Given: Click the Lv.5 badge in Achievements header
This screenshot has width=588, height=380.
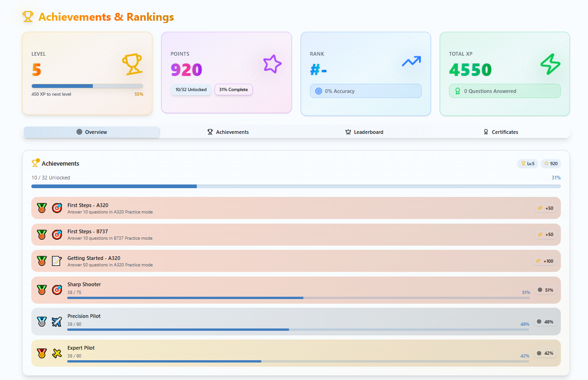Looking at the screenshot, I should pos(528,163).
